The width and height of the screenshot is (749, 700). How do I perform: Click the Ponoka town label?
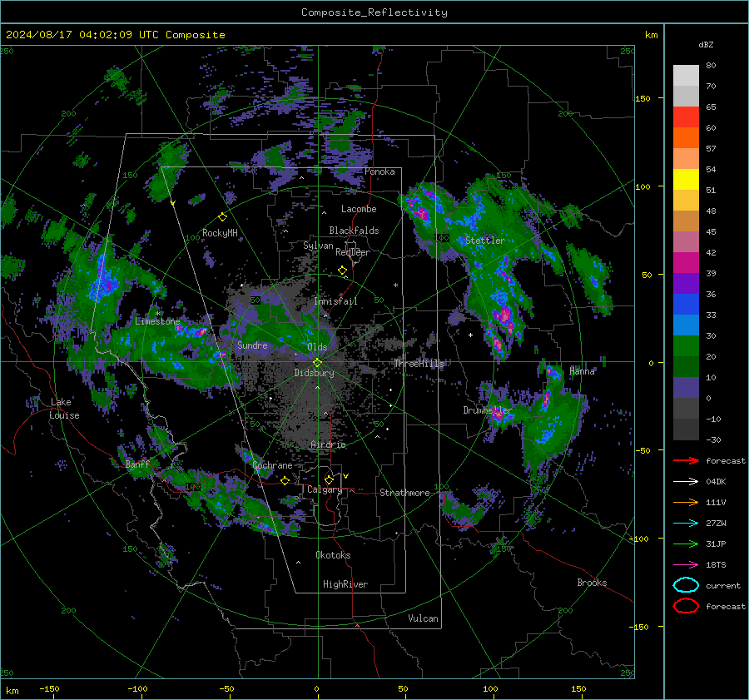tap(379, 171)
